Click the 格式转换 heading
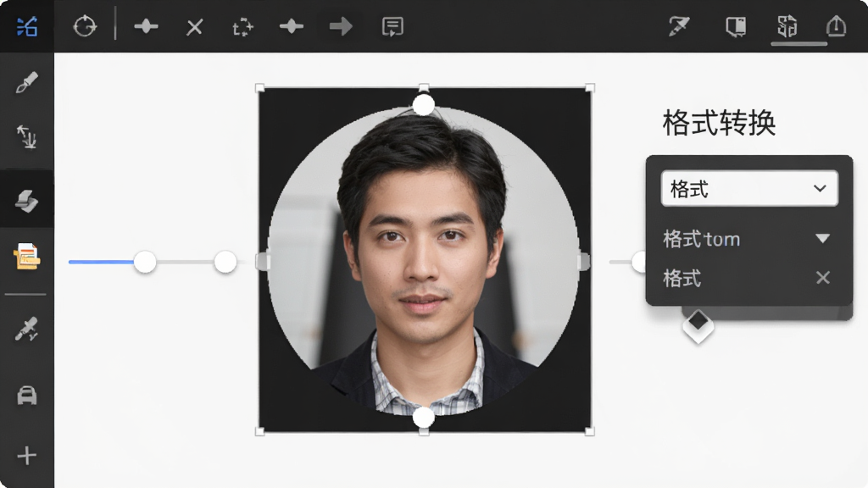The width and height of the screenshot is (868, 488). (719, 123)
